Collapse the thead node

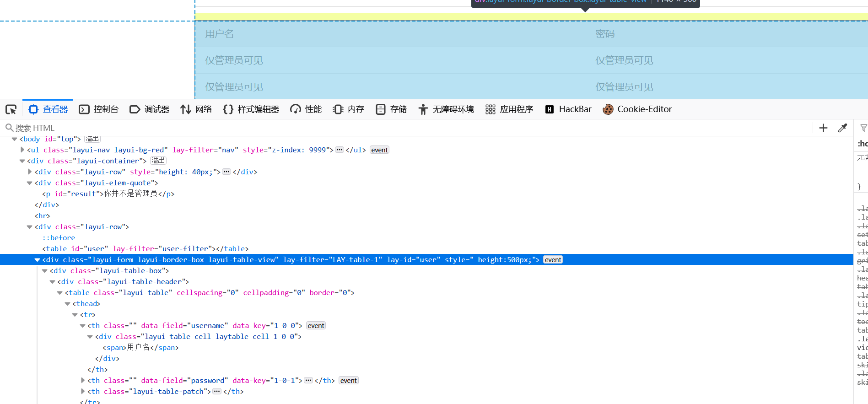(67, 304)
